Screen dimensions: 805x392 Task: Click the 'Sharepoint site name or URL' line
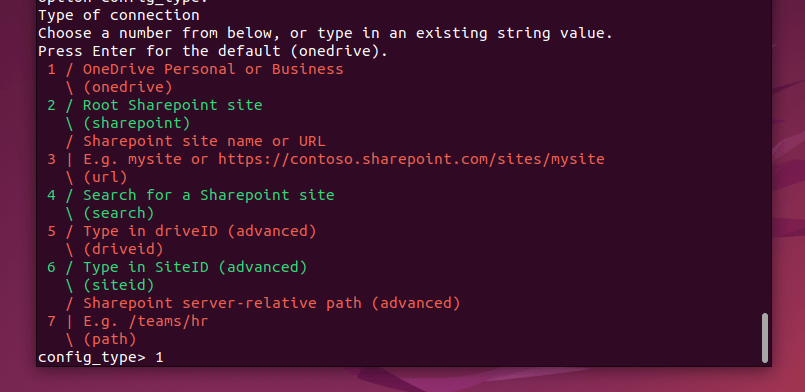click(204, 141)
